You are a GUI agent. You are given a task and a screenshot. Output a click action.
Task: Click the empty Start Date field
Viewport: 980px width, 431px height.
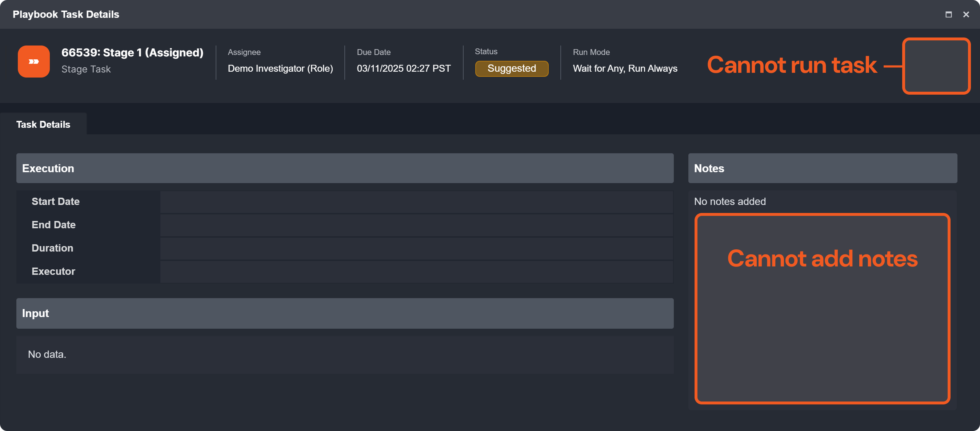tap(416, 202)
